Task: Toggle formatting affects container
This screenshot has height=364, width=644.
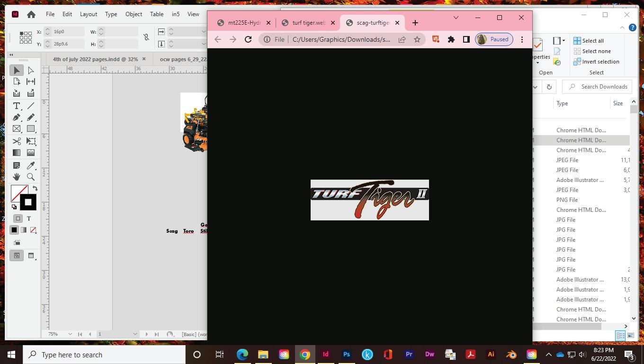Action: tap(18, 218)
